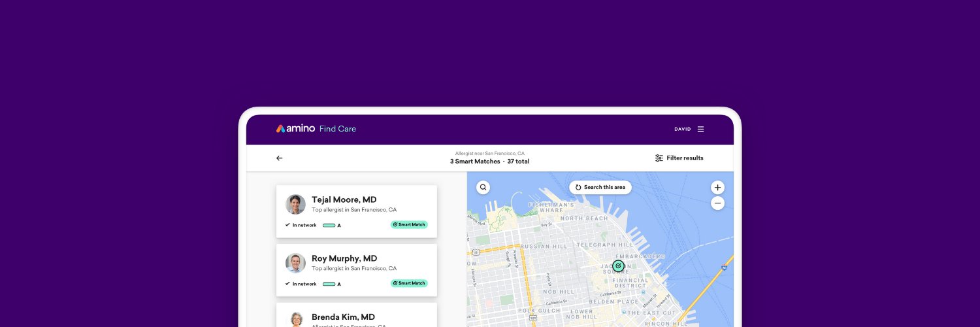Click Search this area button
This screenshot has height=327, width=980.
[600, 187]
